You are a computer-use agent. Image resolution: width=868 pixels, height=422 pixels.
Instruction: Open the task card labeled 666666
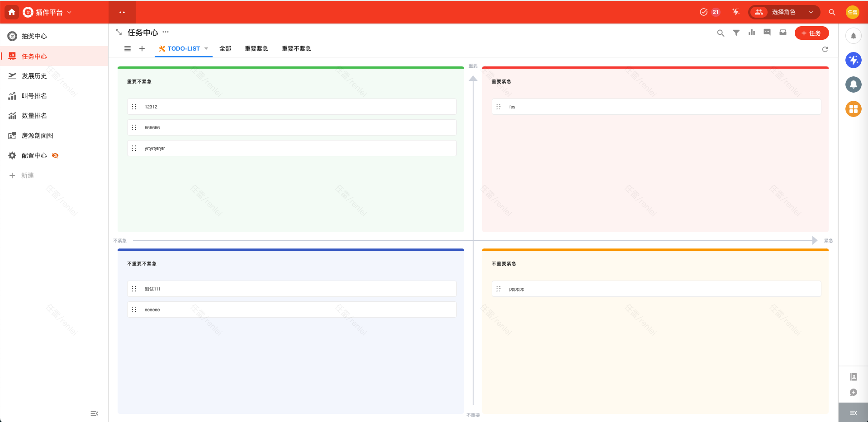point(291,128)
